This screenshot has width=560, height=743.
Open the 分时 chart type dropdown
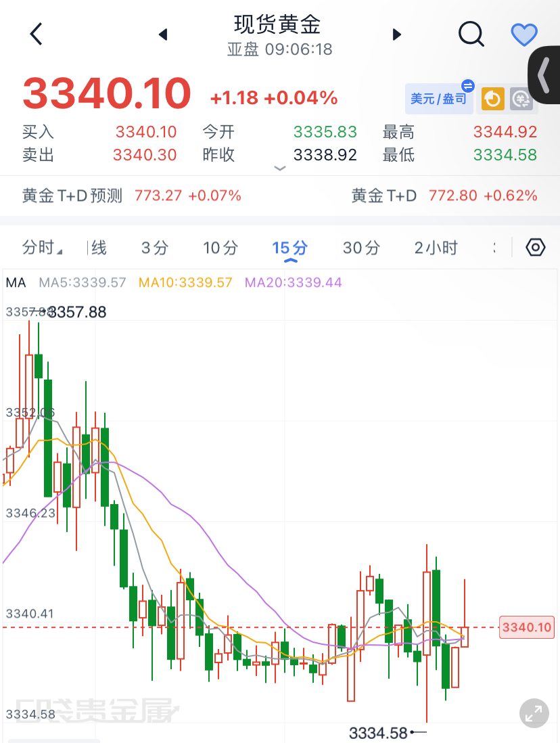pos(42,248)
